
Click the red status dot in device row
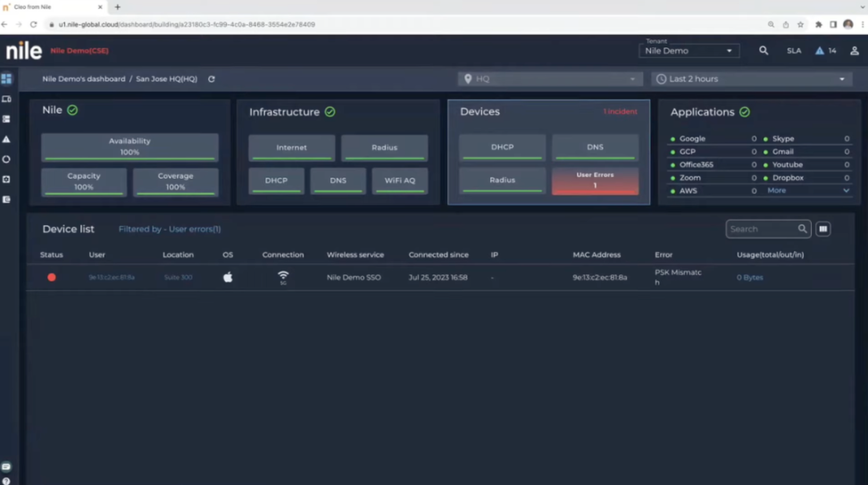52,278
